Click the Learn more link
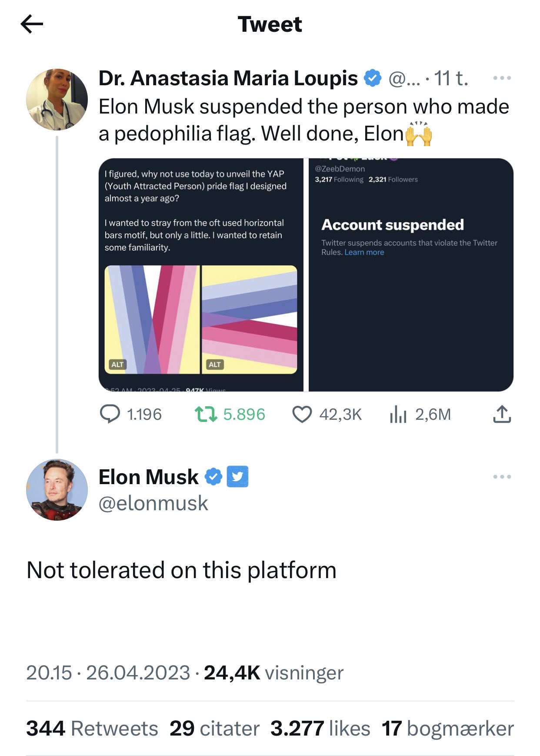This screenshot has height=756, width=540. pos(364,253)
